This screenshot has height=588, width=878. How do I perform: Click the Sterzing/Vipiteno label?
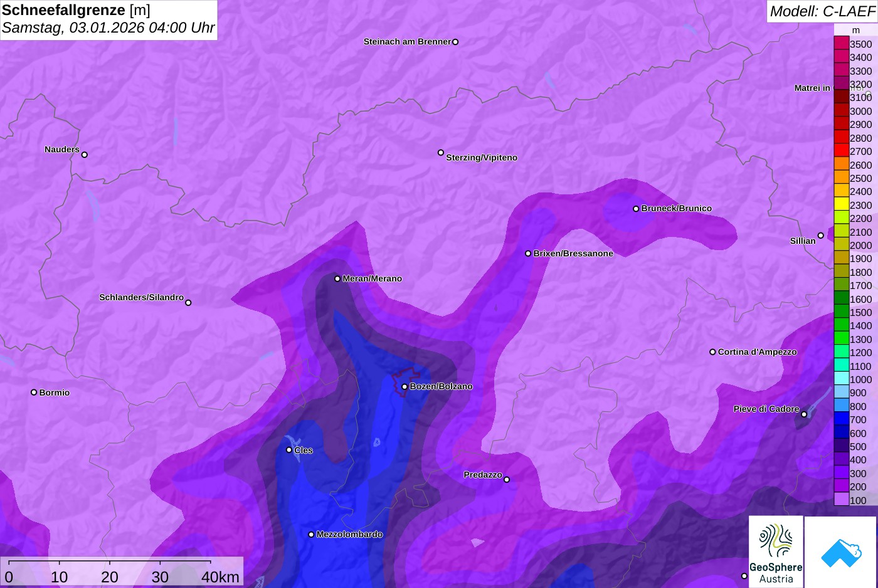click(x=482, y=157)
